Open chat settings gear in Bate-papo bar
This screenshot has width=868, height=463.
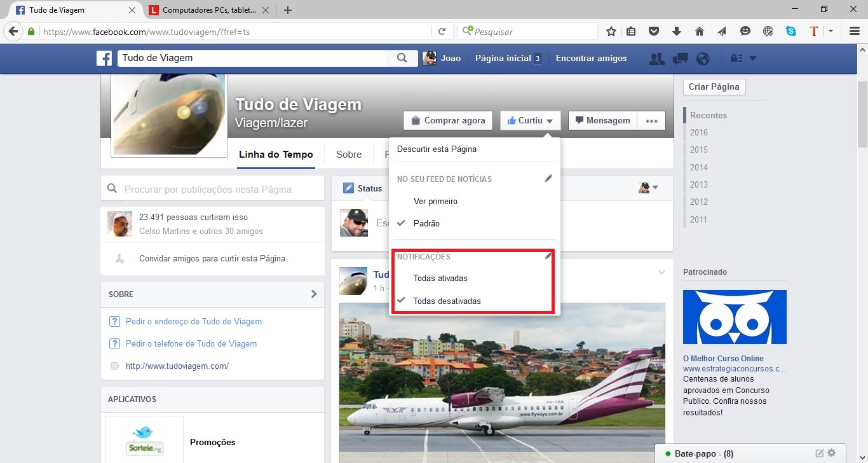[831, 453]
